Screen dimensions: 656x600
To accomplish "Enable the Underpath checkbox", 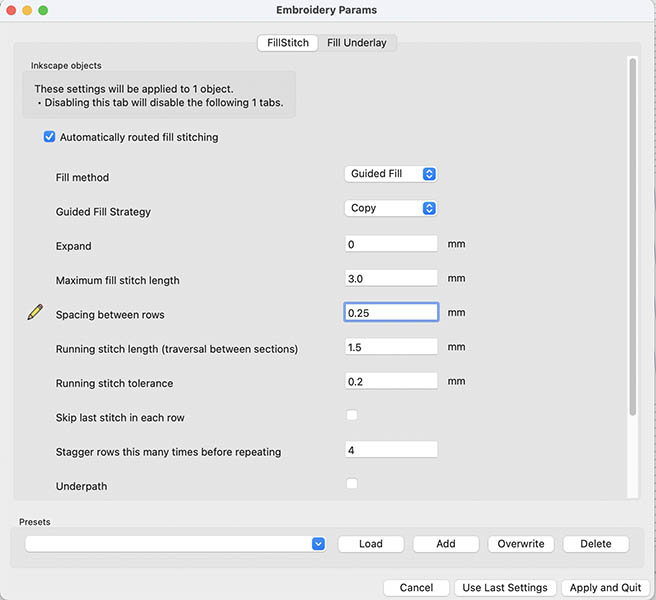I will (x=351, y=484).
